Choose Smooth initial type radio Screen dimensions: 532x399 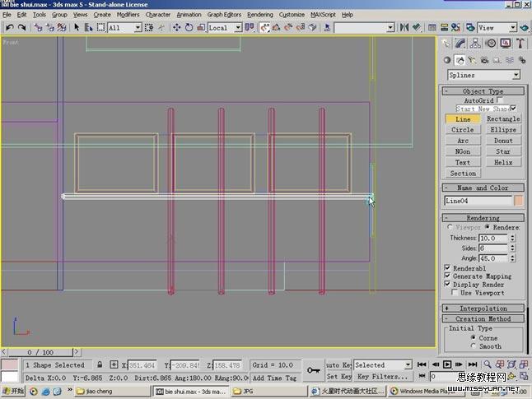474,346
